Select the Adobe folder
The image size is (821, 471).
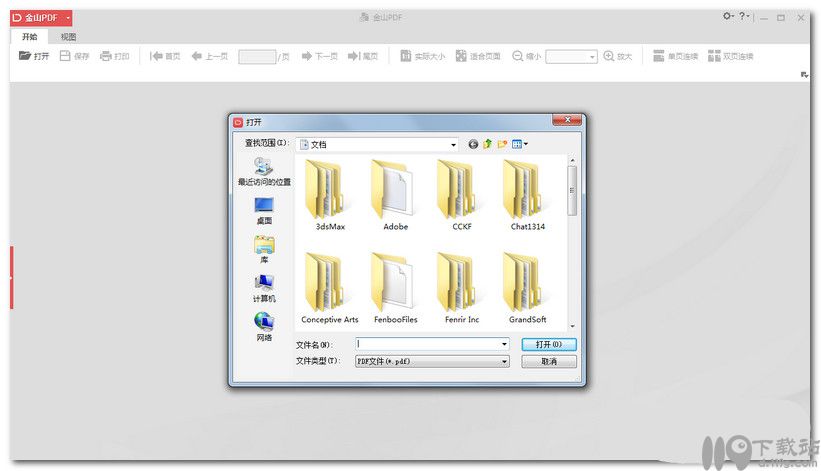[x=395, y=196]
